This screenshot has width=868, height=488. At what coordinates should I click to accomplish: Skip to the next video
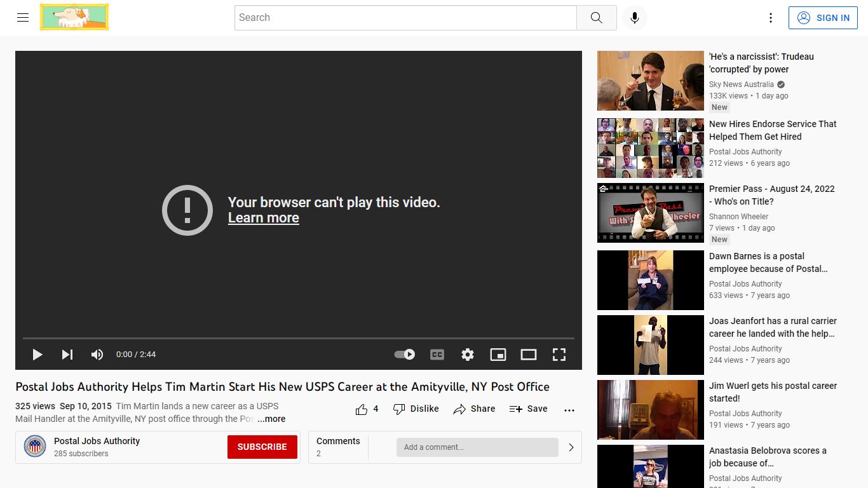tap(67, 355)
